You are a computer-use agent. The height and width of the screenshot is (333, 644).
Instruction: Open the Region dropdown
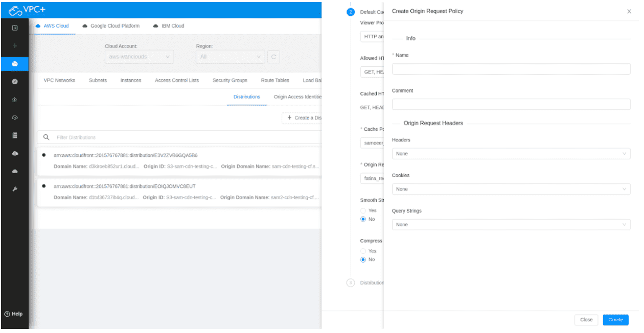230,57
